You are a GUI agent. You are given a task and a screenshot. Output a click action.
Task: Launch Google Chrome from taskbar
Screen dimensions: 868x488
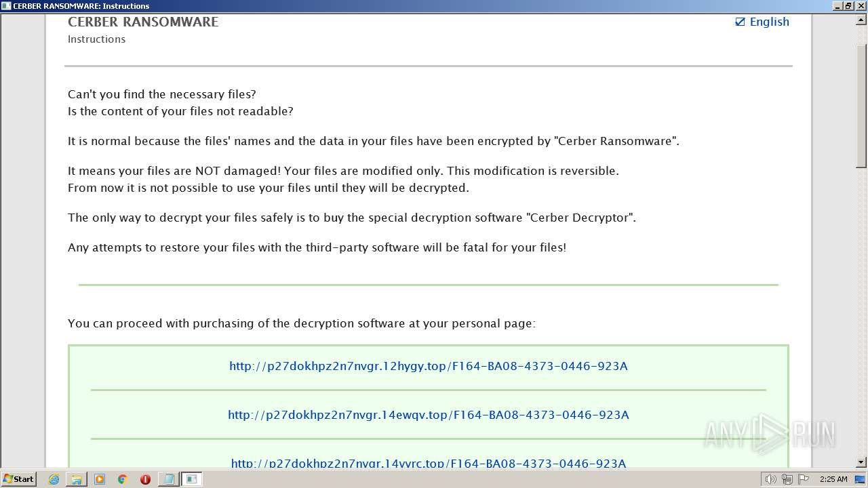point(123,479)
